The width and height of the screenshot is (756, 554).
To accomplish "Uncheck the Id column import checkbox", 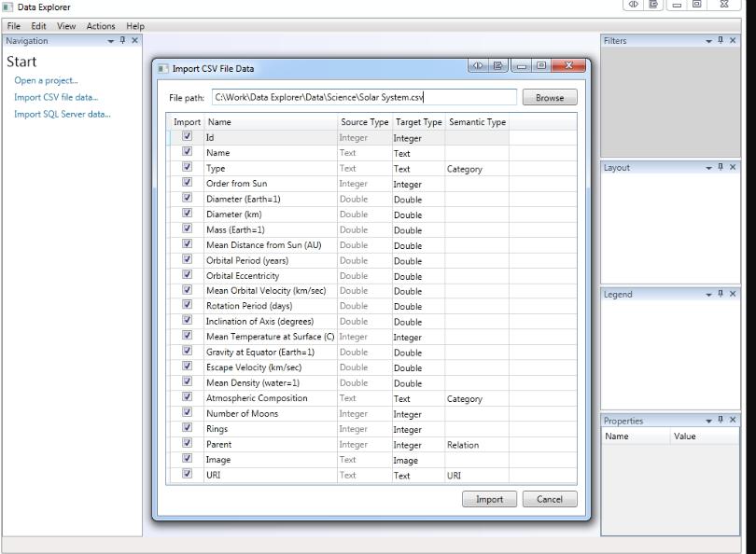I will click(187, 137).
